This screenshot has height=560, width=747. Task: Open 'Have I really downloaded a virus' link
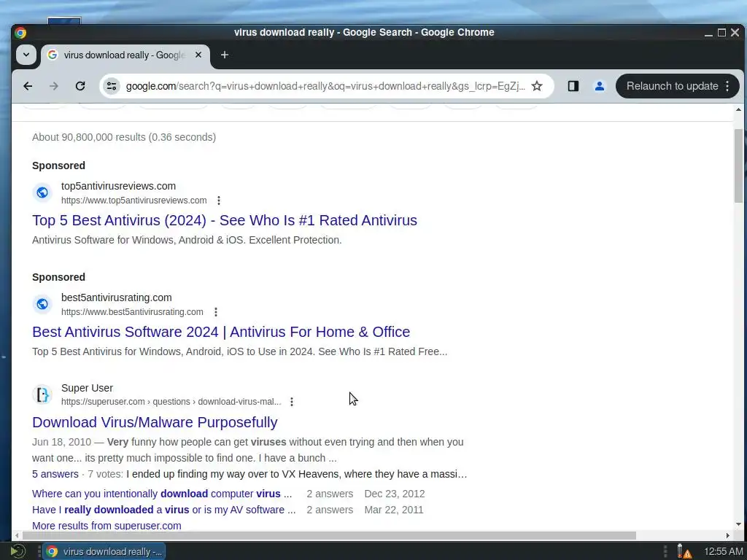164,510
